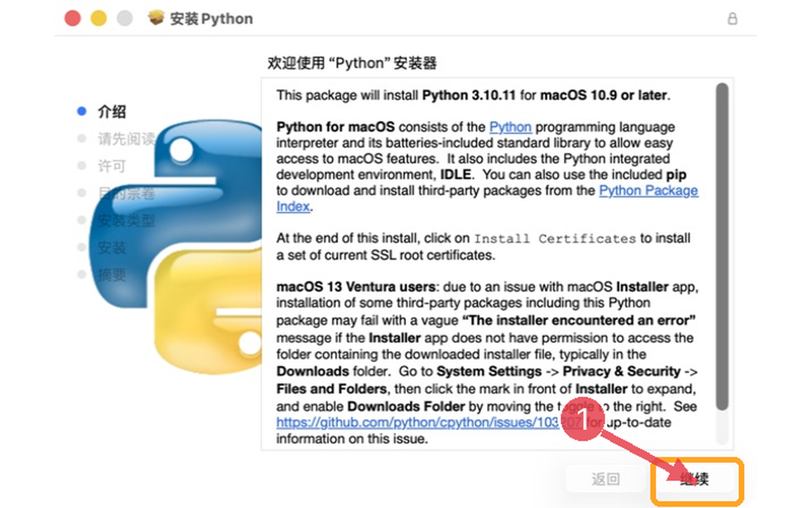The height and width of the screenshot is (508, 812).
Task: Click the bold 'macOS 13 Ventura users' text
Action: [x=356, y=286]
